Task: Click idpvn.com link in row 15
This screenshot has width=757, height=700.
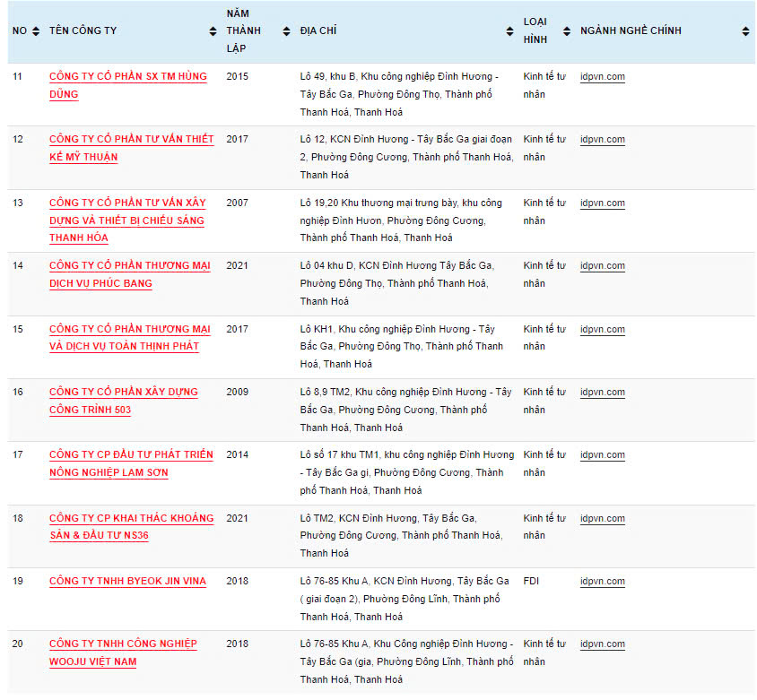Action: [602, 330]
